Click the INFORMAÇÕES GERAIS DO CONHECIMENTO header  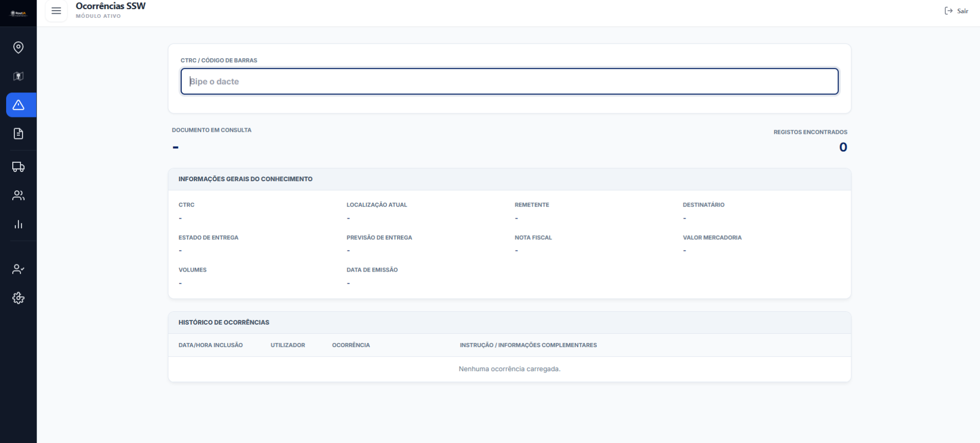click(246, 179)
